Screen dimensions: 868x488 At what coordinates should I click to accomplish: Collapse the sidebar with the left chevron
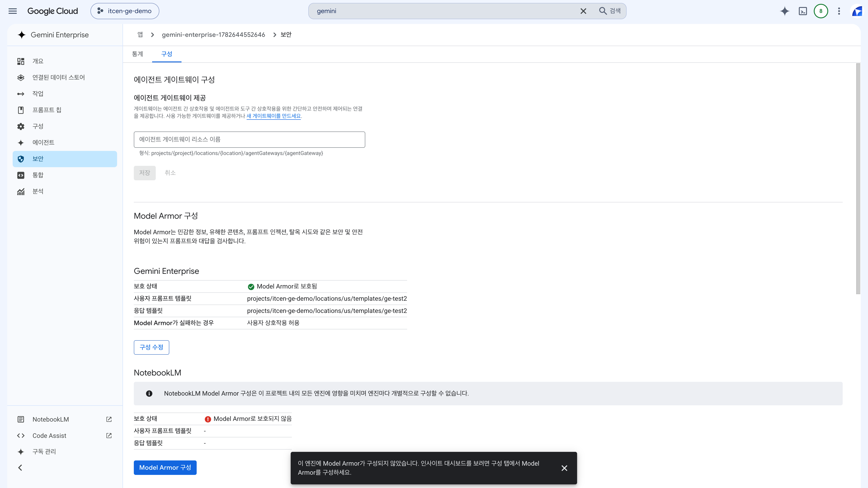tap(20, 467)
